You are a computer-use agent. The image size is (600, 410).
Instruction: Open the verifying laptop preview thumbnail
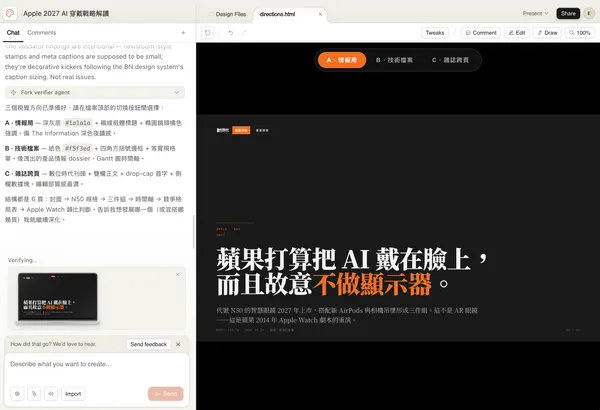click(58, 298)
